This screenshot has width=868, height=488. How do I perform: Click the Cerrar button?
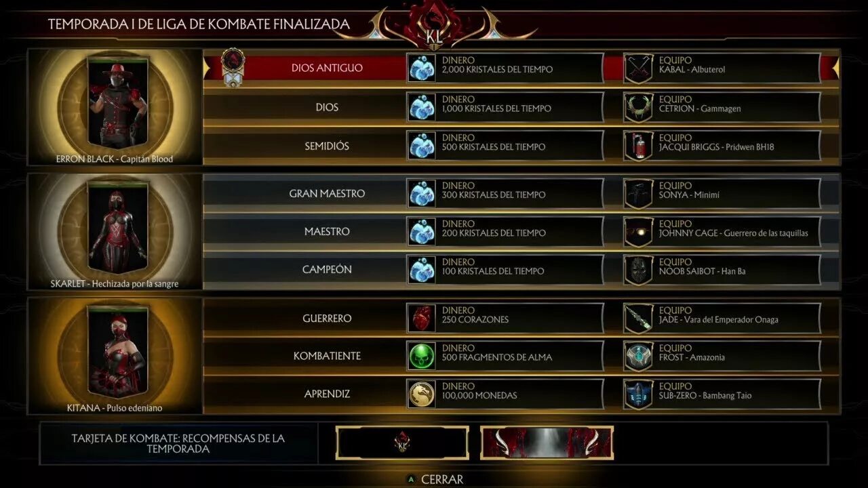point(435,479)
